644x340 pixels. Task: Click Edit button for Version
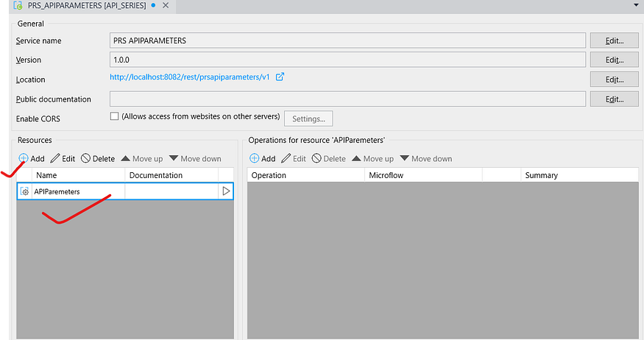(x=614, y=60)
